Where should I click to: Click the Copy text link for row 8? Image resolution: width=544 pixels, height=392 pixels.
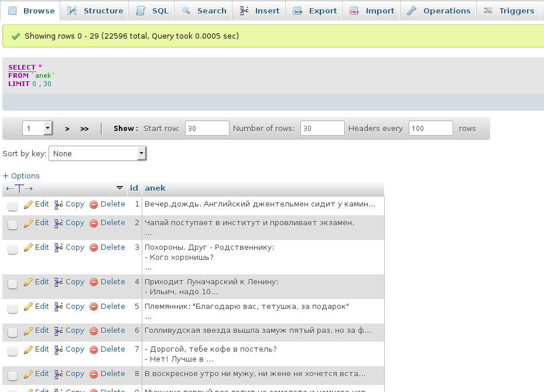point(75,374)
